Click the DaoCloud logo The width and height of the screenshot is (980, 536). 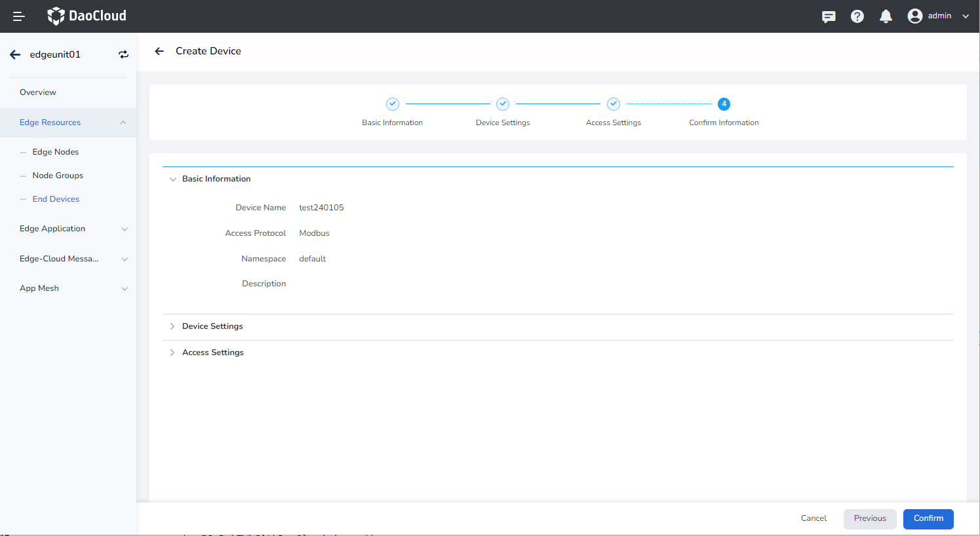pyautogui.click(x=87, y=16)
